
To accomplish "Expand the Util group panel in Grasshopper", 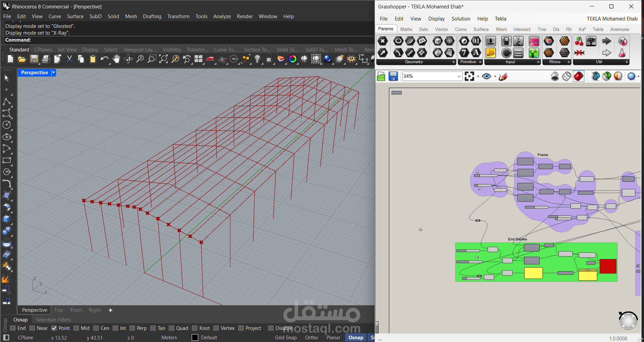I will click(x=627, y=62).
